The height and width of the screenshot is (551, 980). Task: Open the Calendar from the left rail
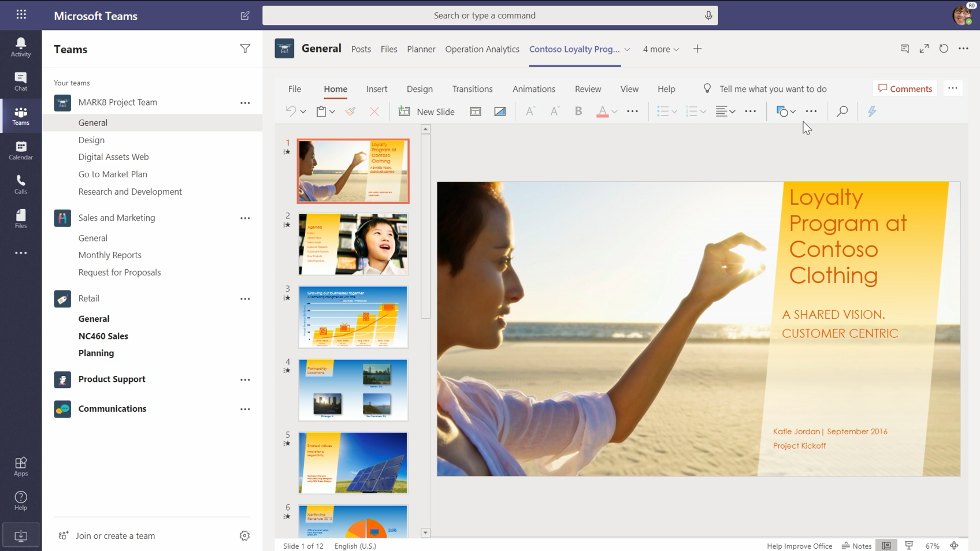click(x=21, y=150)
